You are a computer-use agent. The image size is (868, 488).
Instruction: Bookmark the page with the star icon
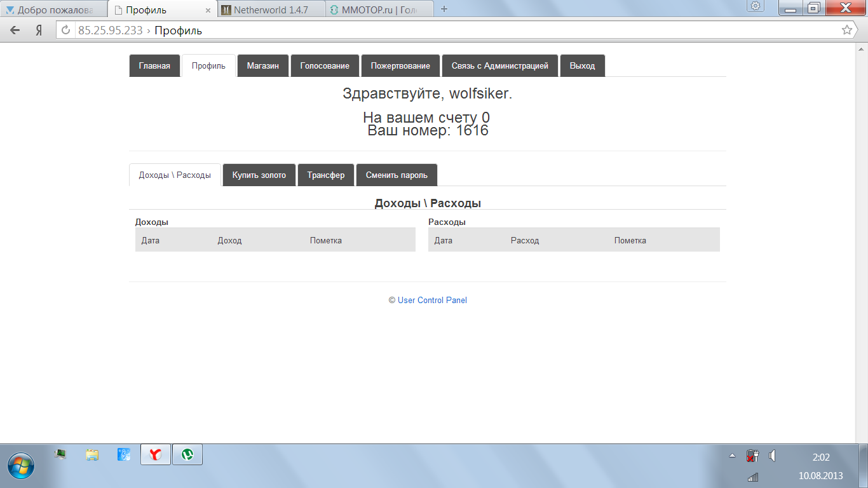(846, 30)
